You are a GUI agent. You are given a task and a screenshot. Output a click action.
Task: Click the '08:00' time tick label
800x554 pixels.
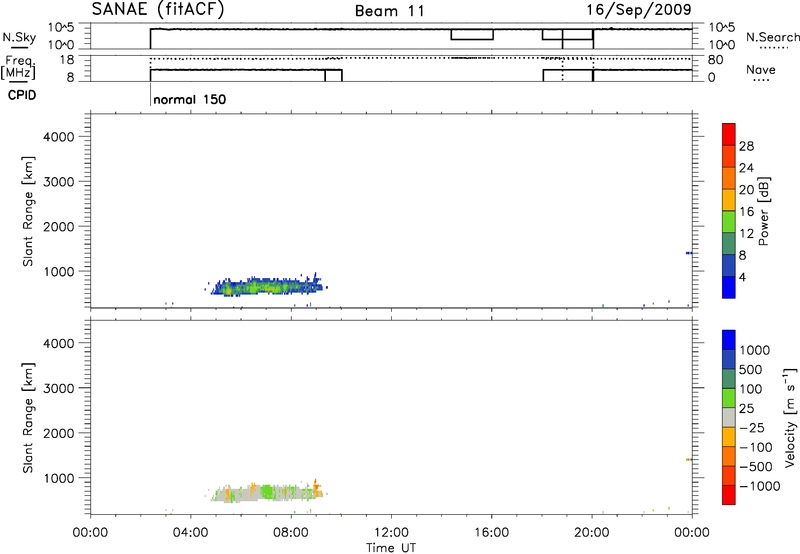click(291, 533)
